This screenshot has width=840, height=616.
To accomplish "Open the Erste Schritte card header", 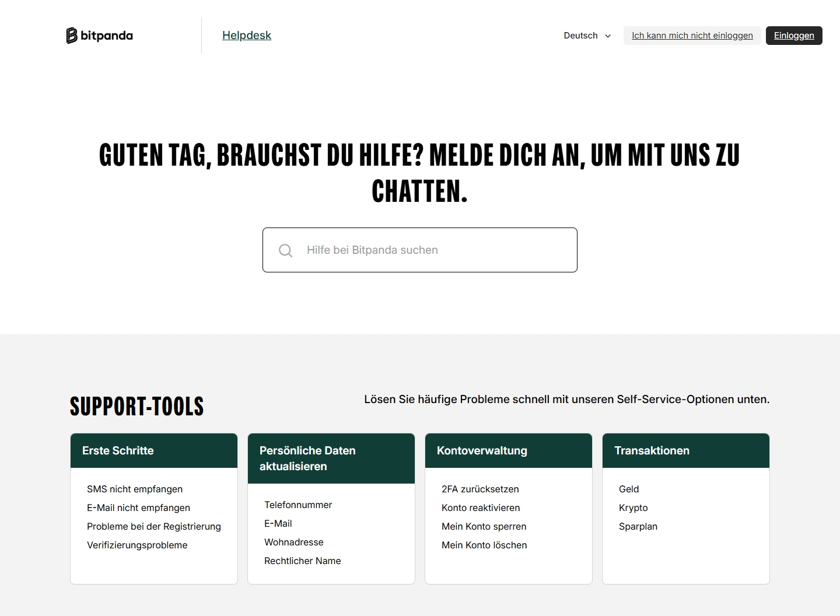I will click(154, 450).
